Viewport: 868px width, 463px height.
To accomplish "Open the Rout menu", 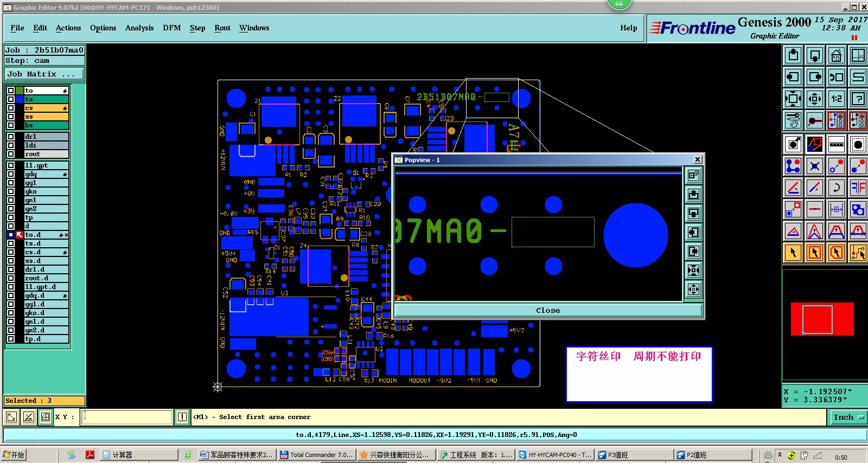I will (x=222, y=28).
